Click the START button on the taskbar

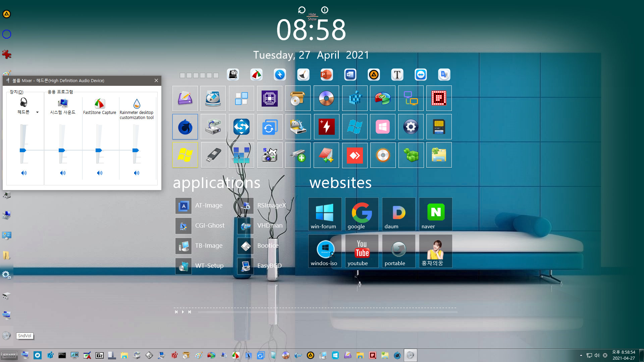(x=9, y=355)
